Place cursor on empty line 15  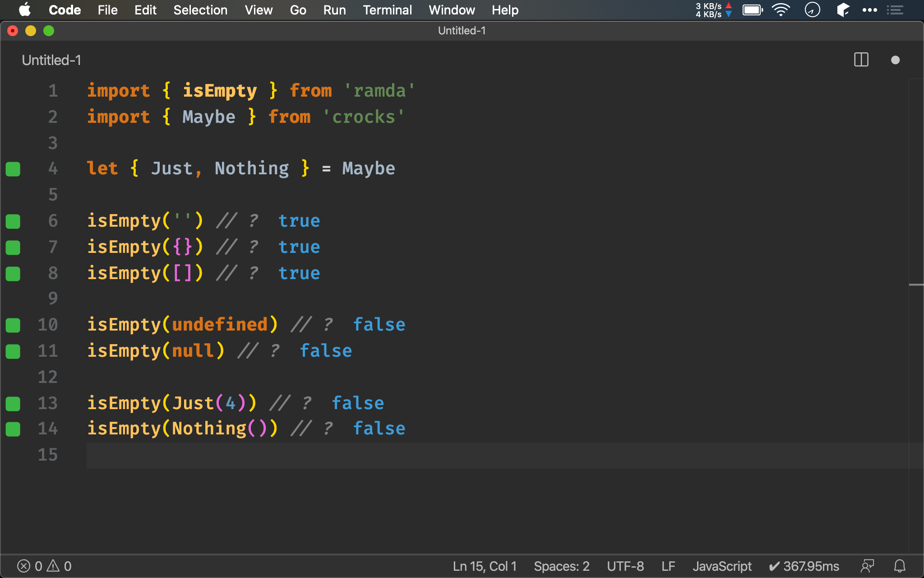tap(497, 455)
